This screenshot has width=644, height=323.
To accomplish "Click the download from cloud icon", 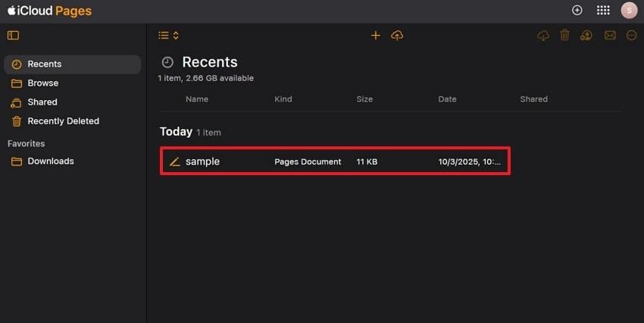I will click(542, 35).
